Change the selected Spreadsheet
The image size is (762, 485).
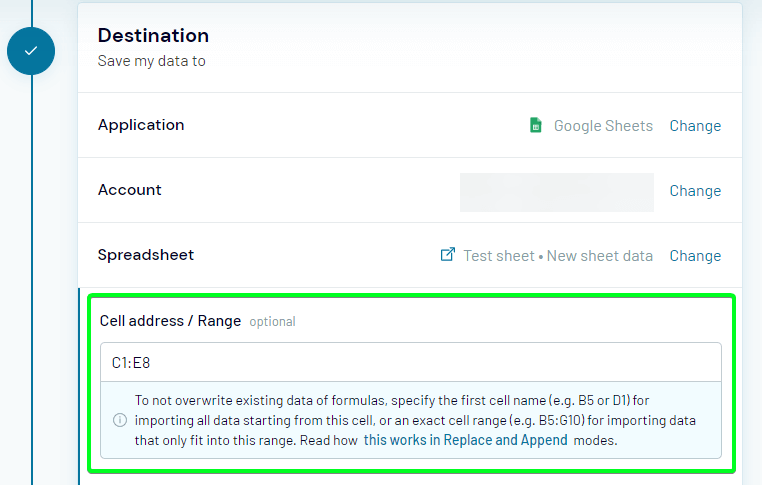click(695, 256)
